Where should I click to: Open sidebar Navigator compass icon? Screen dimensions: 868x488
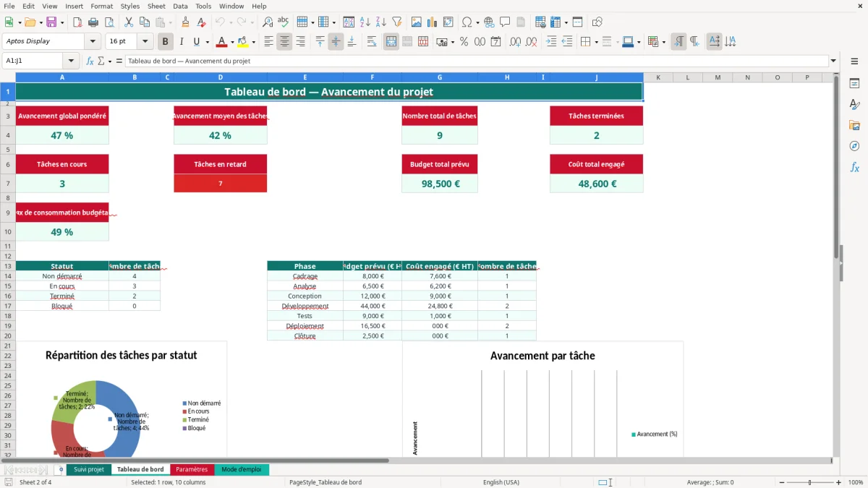(x=854, y=146)
